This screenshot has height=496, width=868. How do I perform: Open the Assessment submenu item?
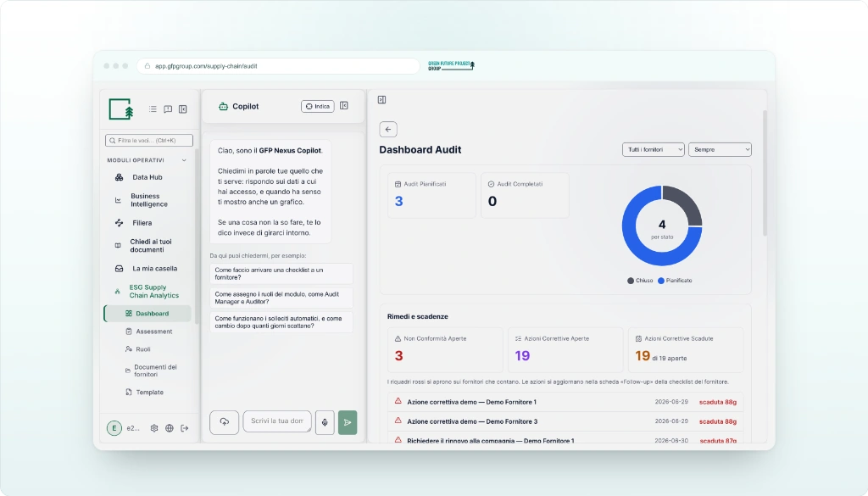[154, 331]
